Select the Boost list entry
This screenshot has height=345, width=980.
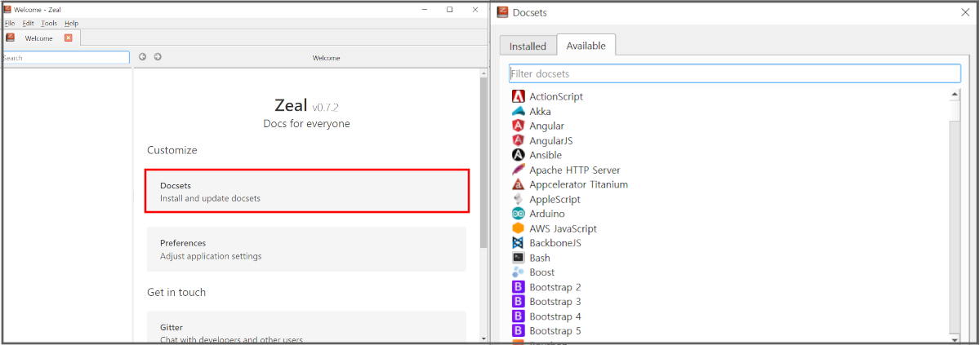542,272
